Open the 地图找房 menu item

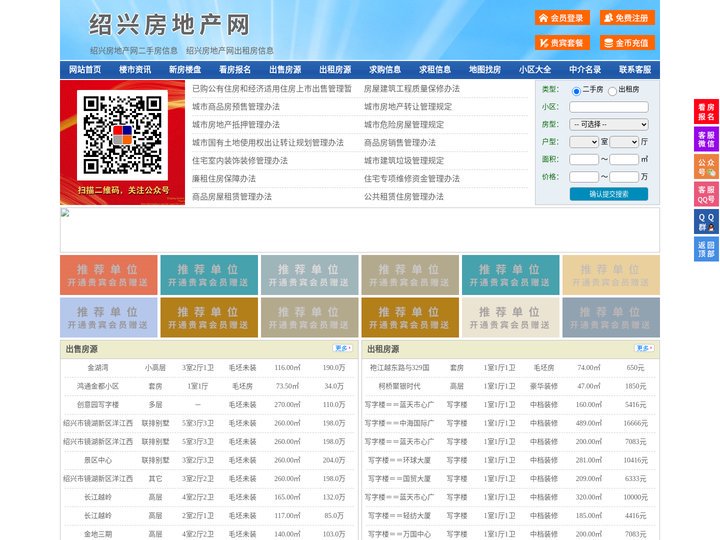click(485, 70)
